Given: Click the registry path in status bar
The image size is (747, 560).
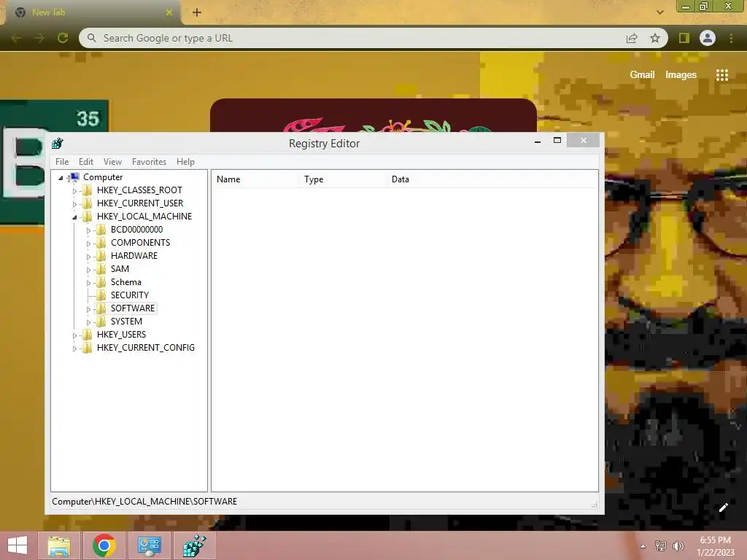Looking at the screenshot, I should (x=144, y=502).
